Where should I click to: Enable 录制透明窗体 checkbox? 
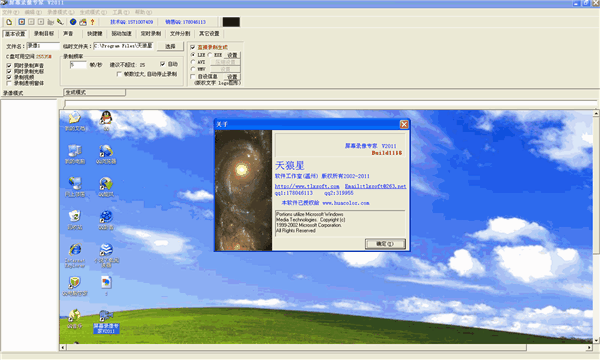[9, 83]
